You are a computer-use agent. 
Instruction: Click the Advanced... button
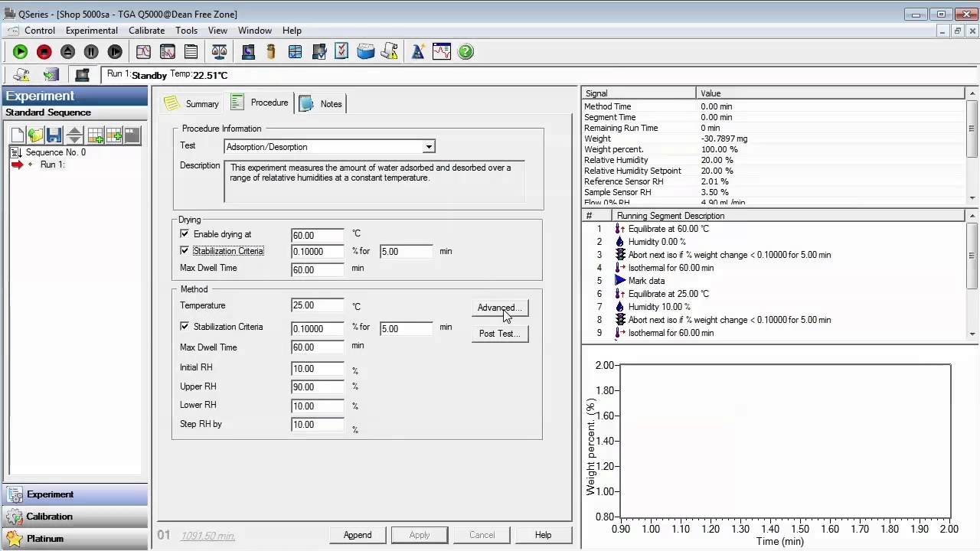[x=499, y=308]
